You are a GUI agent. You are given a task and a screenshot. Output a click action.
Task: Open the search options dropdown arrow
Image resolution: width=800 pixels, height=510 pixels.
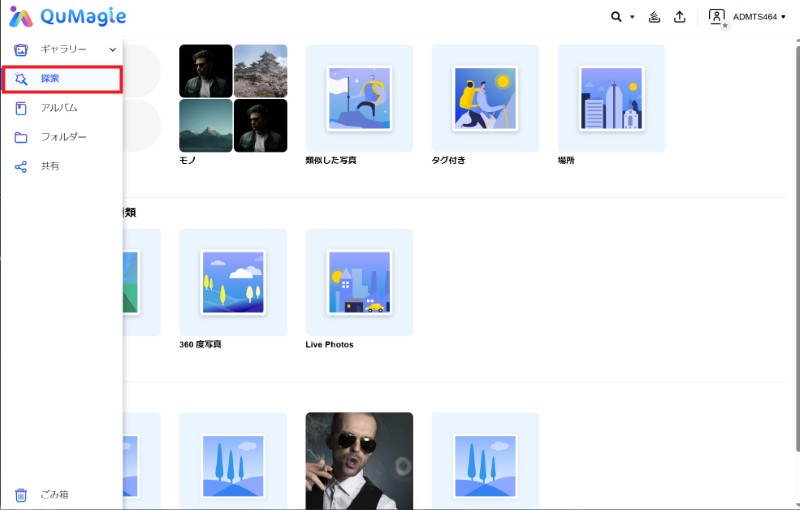633,17
